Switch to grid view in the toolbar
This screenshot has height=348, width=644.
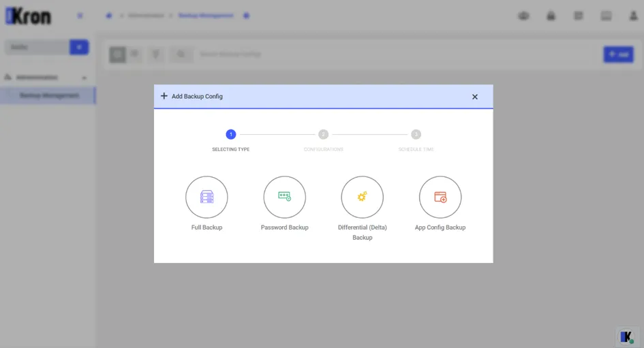(x=117, y=54)
